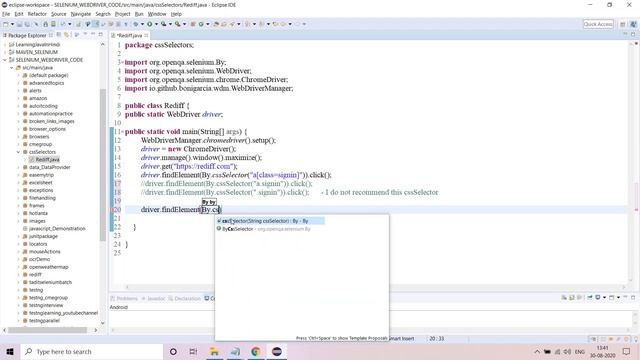Click Cortana circle icon on taskbar
The image size is (640, 360).
[x=173, y=351]
